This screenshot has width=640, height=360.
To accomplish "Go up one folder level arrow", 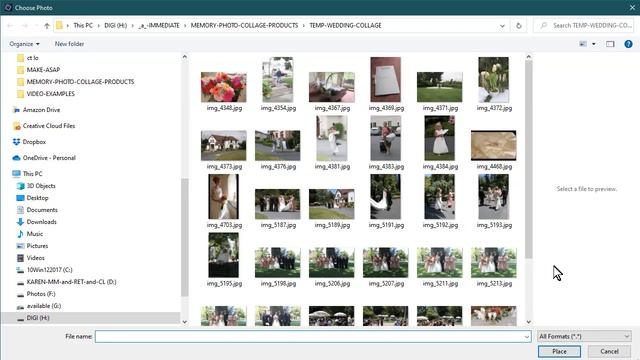I will pyautogui.click(x=47, y=26).
